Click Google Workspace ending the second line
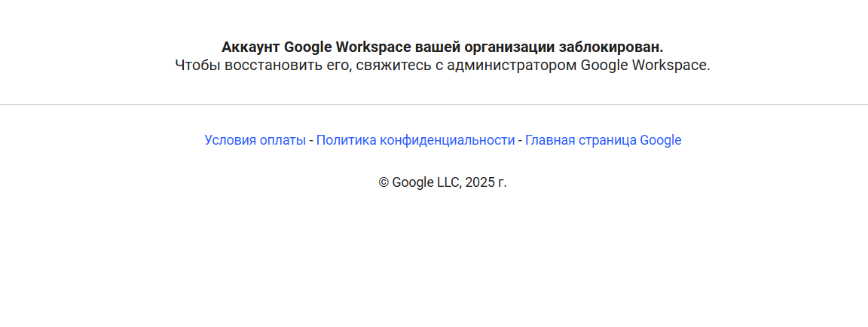Viewport: 868px width, 327px height. coord(645,65)
